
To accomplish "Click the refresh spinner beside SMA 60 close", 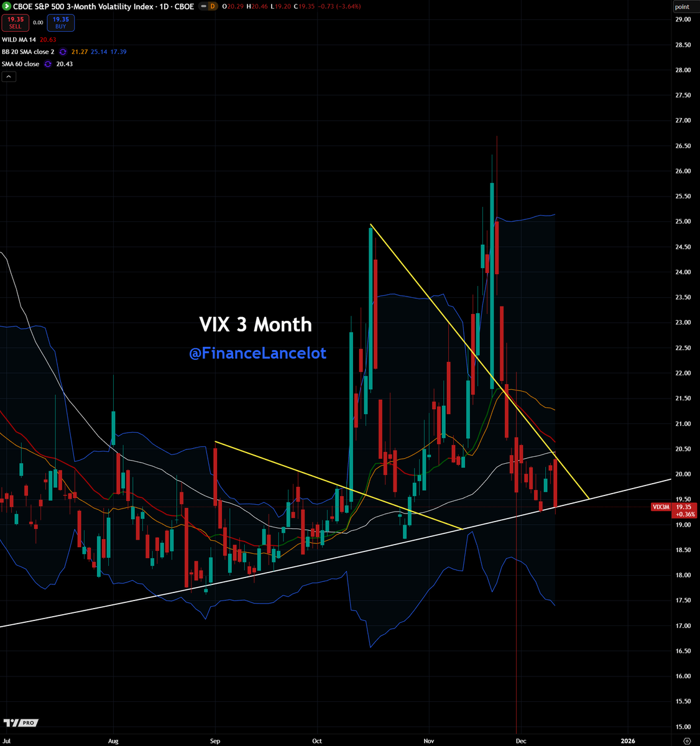I will (x=47, y=63).
